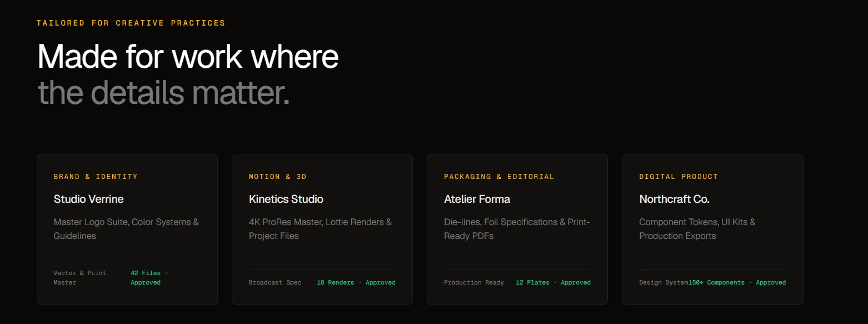Click the Master Logo Suite description text
Viewport: 868px width, 324px height.
(126, 229)
